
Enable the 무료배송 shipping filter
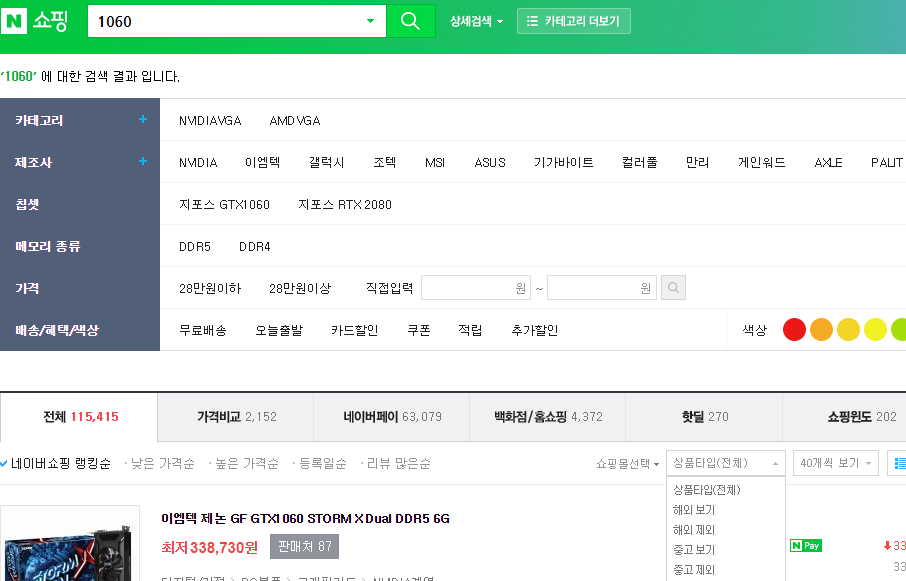(204, 329)
